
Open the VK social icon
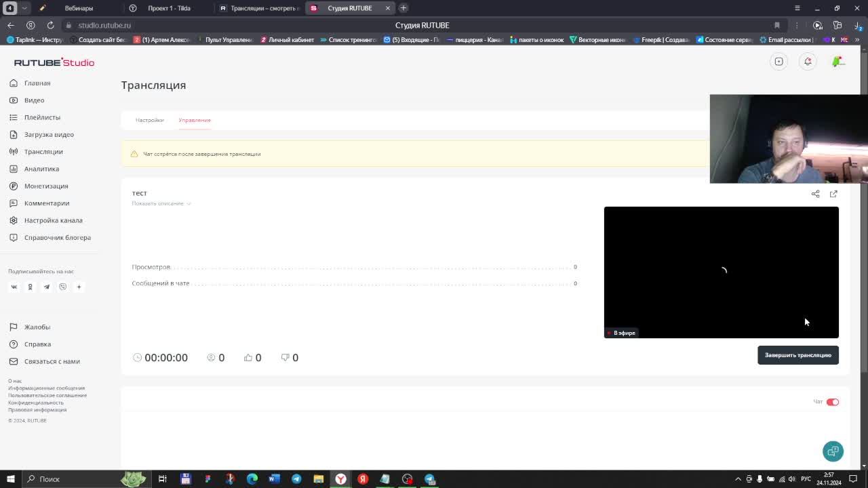14,287
